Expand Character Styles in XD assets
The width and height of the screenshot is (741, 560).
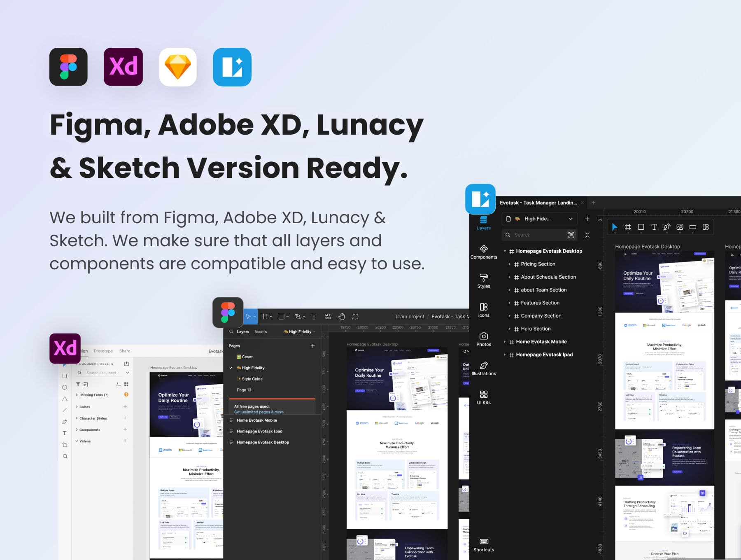pos(77,418)
